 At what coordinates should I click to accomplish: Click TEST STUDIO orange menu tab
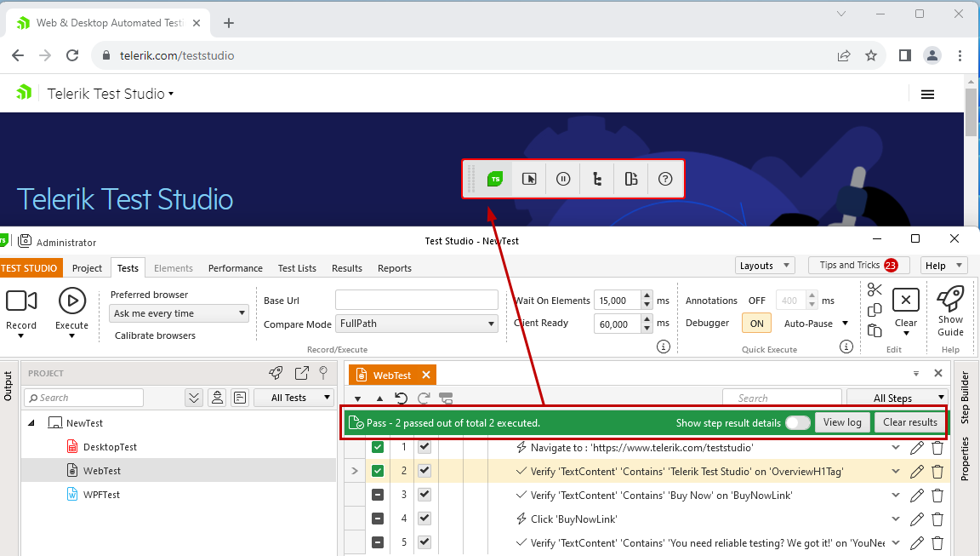pyautogui.click(x=30, y=268)
